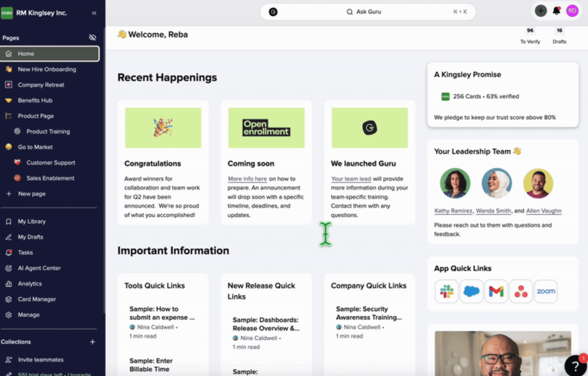The height and width of the screenshot is (376, 588).
Task: Click Invite teammates
Action: [x=41, y=360]
